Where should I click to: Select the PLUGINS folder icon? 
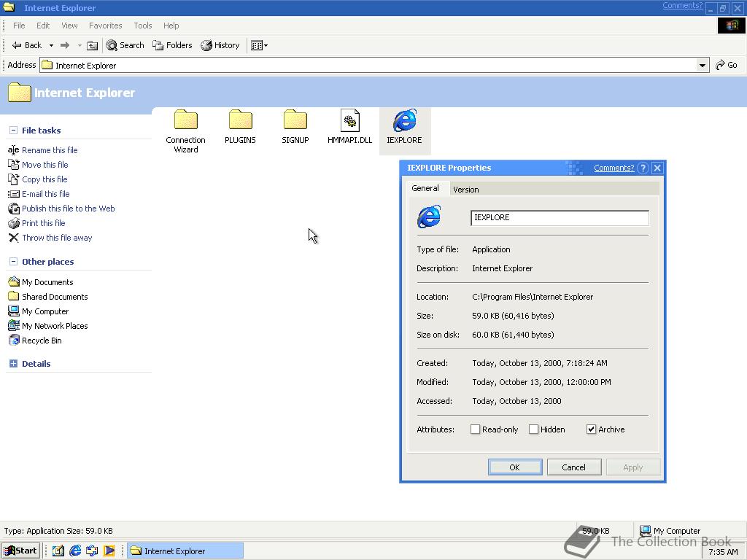240,120
